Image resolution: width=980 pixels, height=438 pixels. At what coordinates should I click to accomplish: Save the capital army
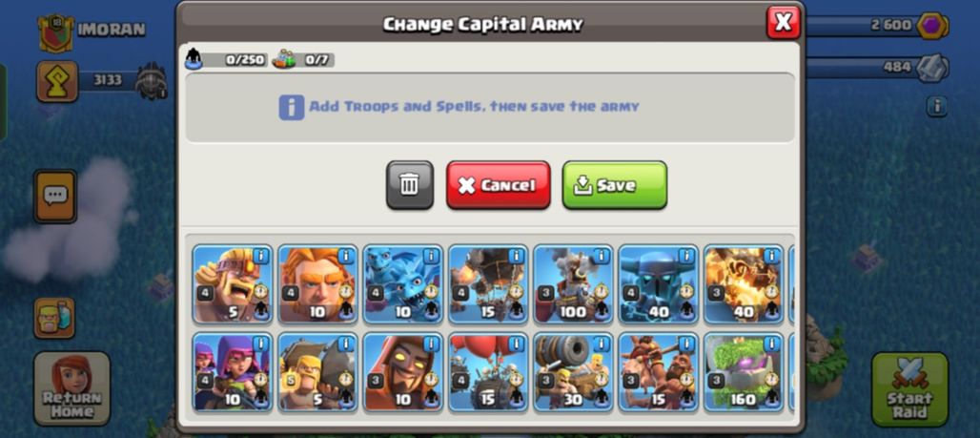point(614,185)
